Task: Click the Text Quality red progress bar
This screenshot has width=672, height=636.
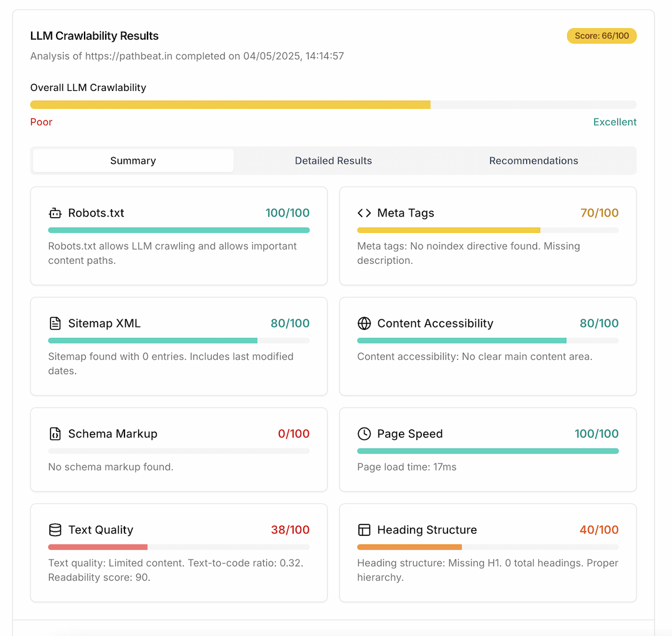Action: pos(98,547)
